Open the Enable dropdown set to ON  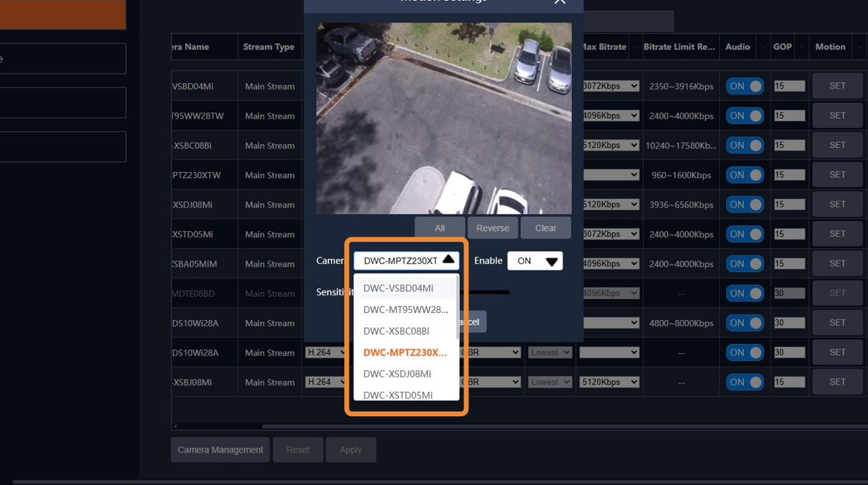coord(535,261)
